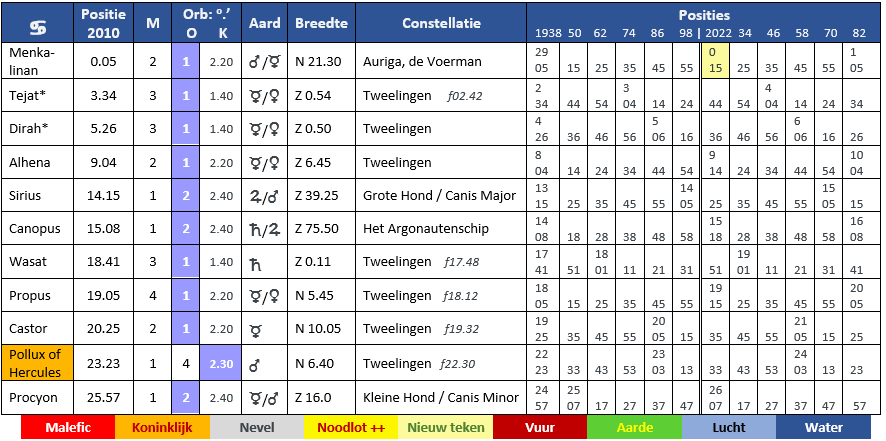
Task: Click the Aard column header
Action: pyautogui.click(x=264, y=23)
